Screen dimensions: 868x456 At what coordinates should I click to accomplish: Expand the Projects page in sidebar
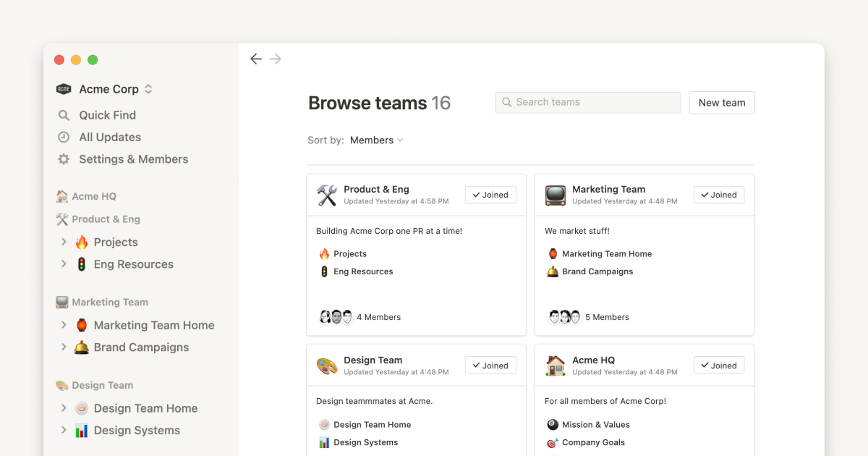(x=64, y=242)
